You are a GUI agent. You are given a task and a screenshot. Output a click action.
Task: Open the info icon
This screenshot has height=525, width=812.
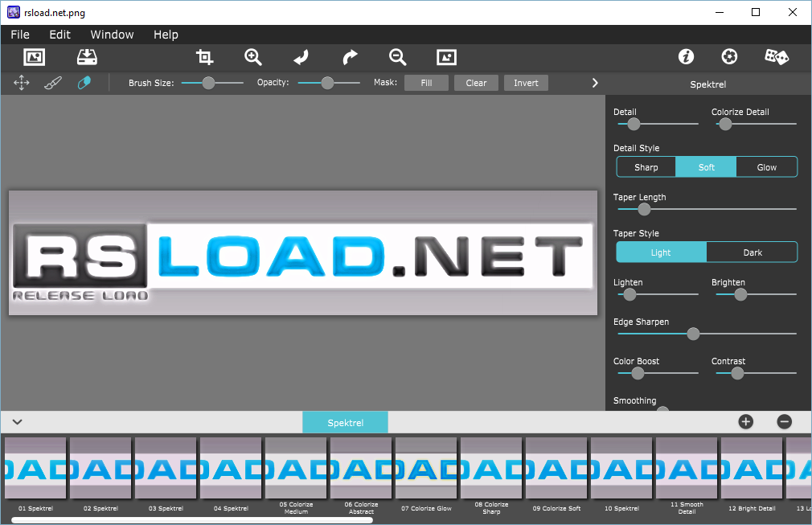tap(686, 56)
